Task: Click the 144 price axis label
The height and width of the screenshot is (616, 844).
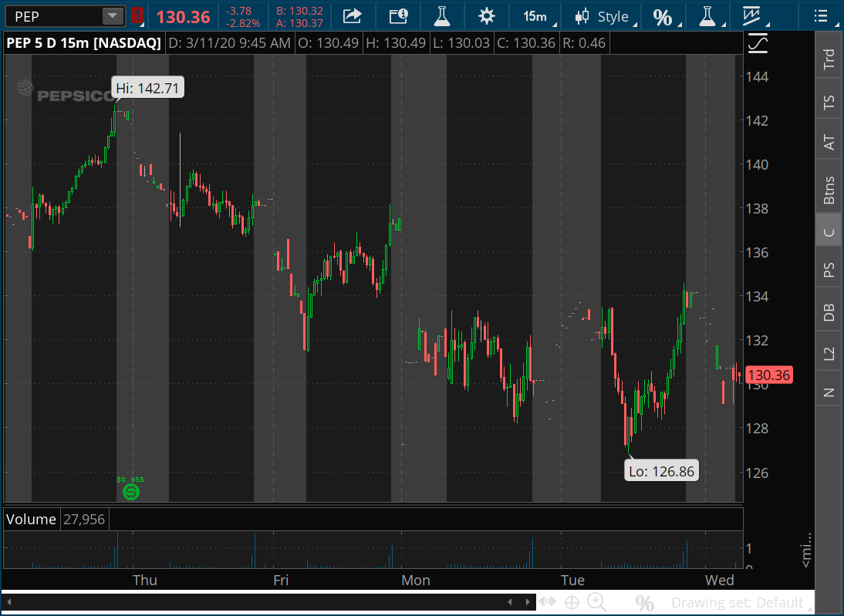Action: pos(757,76)
